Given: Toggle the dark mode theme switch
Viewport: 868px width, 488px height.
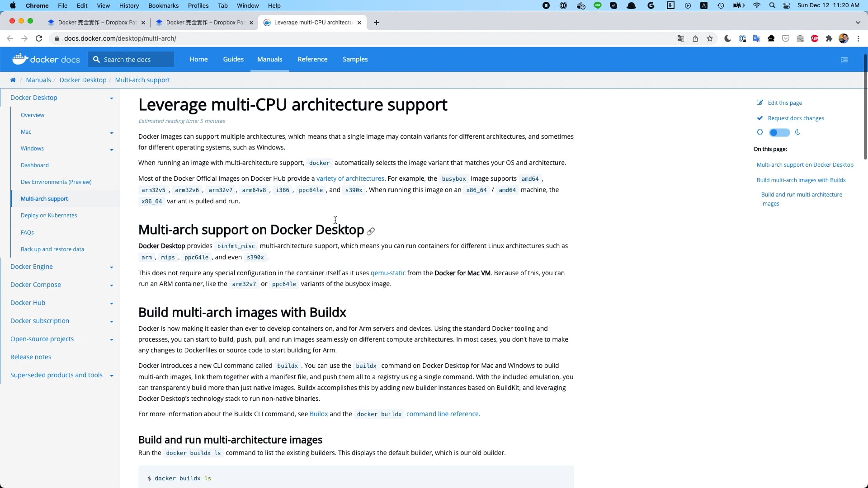Looking at the screenshot, I should (779, 132).
